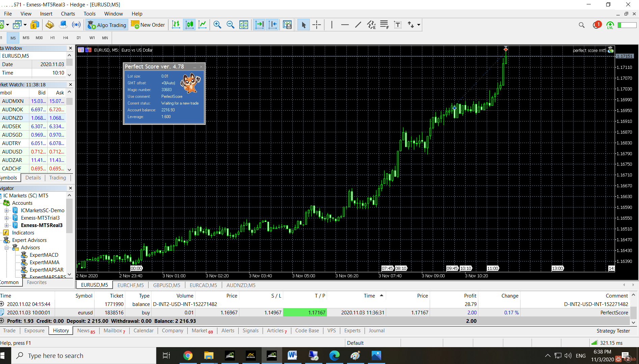Switch to the D1 timeframe

[79, 38]
